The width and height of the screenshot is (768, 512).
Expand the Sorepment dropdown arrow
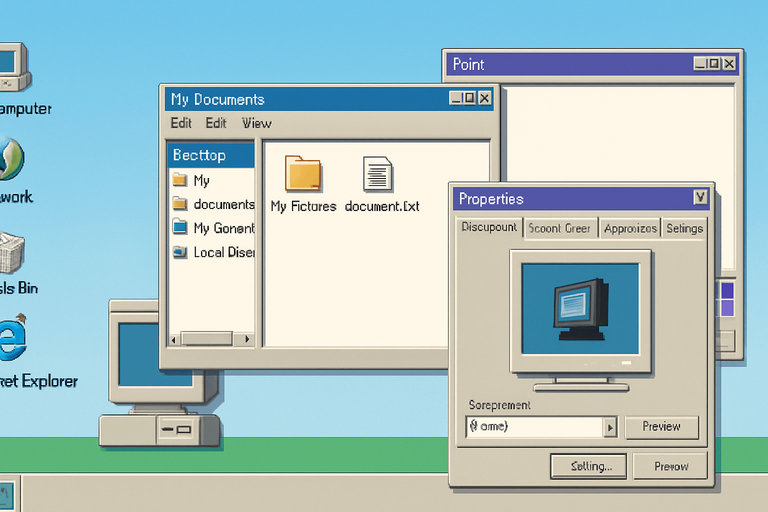(x=610, y=427)
